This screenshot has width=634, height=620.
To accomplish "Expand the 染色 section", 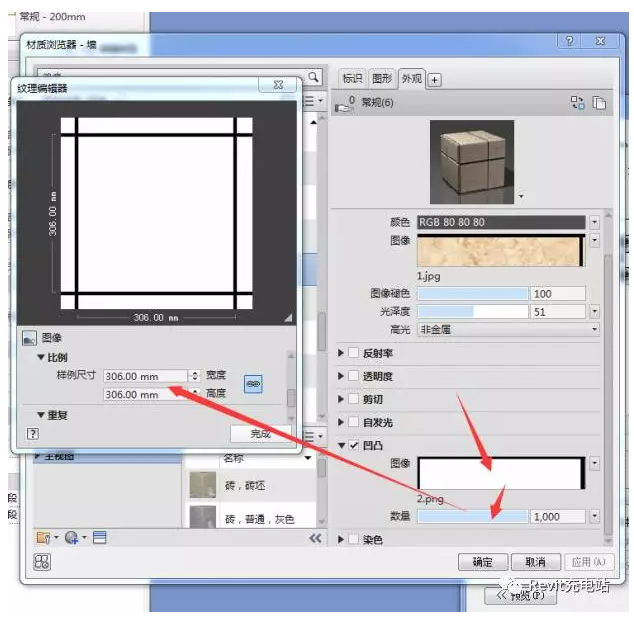I will tap(341, 539).
